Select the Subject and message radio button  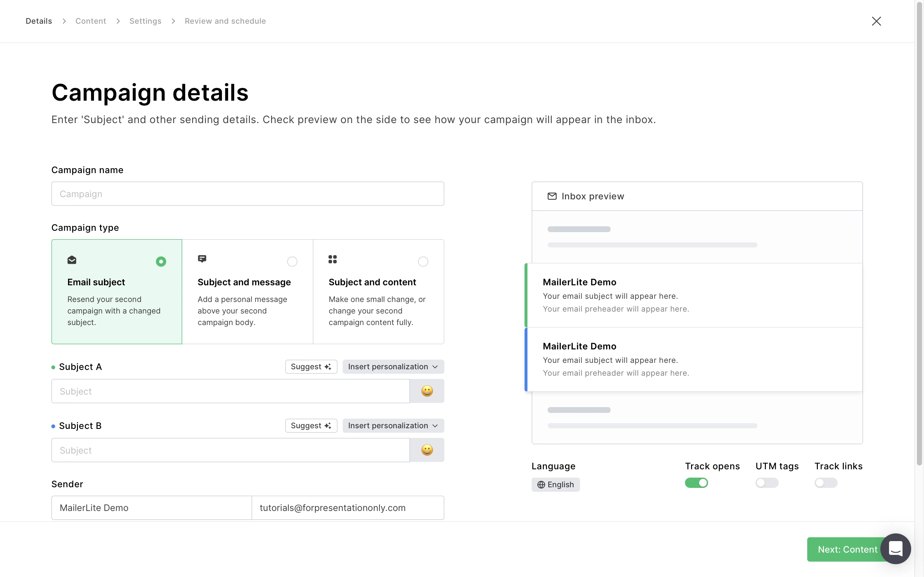tap(292, 261)
